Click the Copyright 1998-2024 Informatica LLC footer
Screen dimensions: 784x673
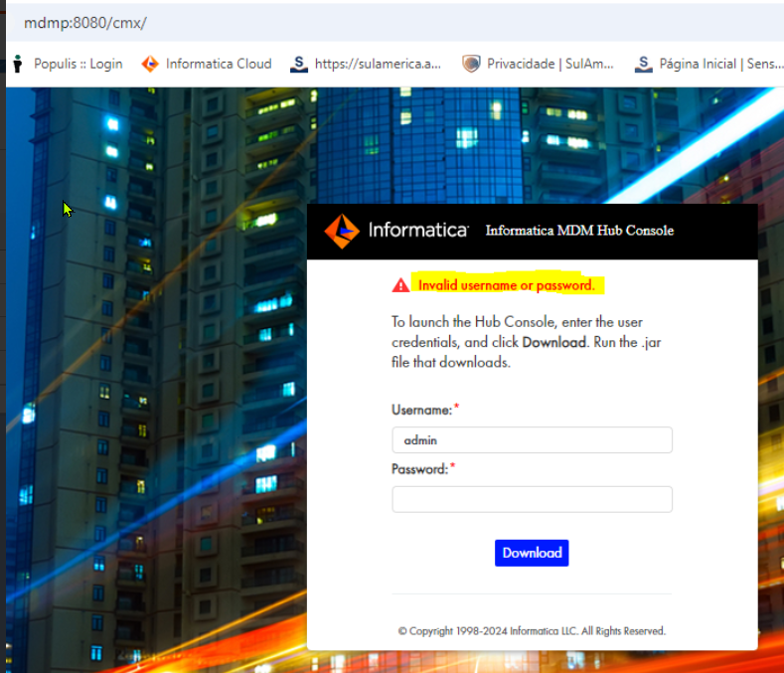tap(532, 631)
